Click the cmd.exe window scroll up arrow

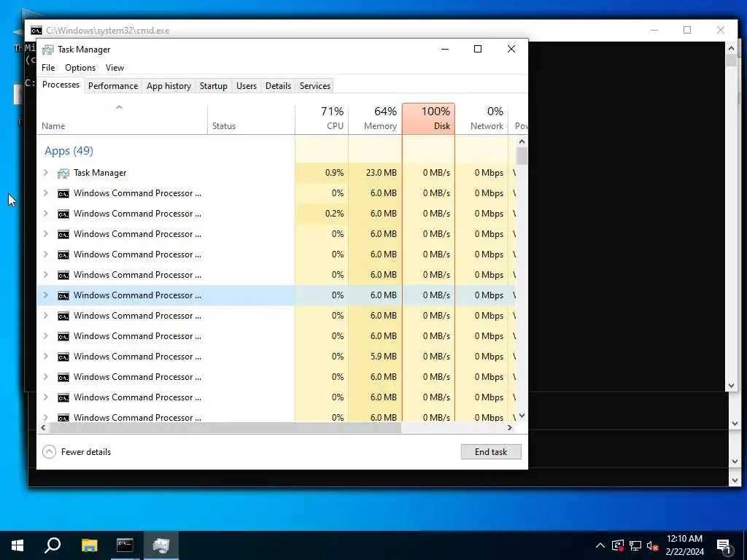click(x=731, y=47)
